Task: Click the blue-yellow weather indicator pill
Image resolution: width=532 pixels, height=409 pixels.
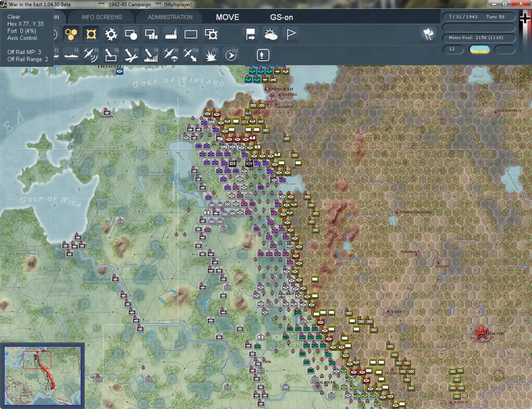Action: [x=480, y=49]
